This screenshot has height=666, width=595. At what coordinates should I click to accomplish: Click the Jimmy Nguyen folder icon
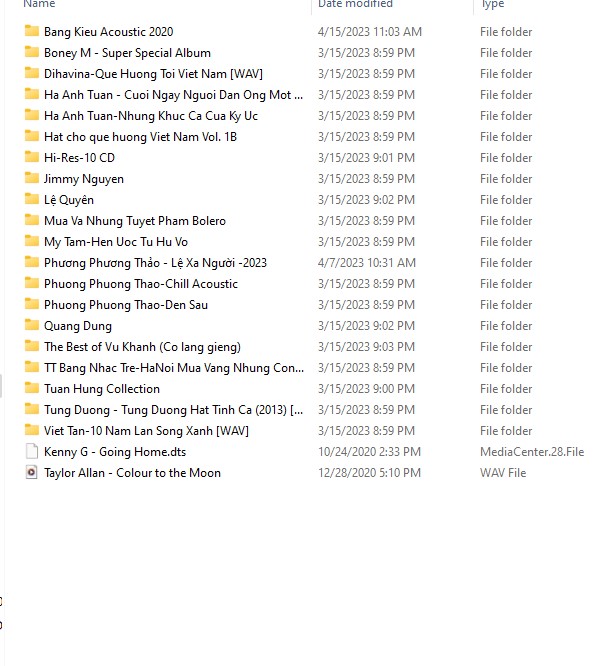pyautogui.click(x=31, y=178)
